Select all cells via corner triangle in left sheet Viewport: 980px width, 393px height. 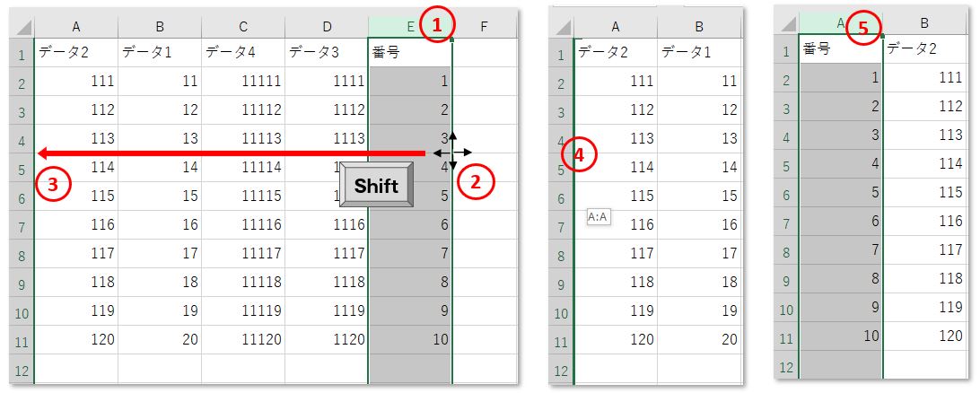[22, 27]
